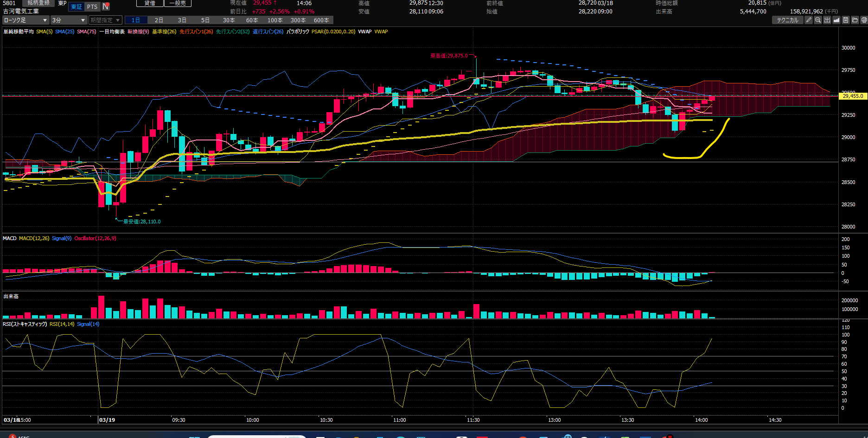This screenshot has height=438, width=868.
Task: Switch market to 東証
Action: tap(77, 6)
